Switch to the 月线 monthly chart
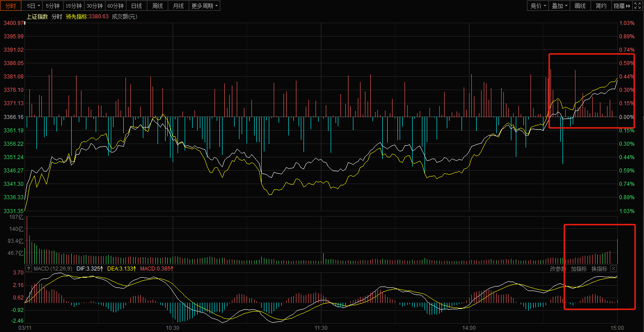This screenshot has height=332, width=644. tap(178, 6)
